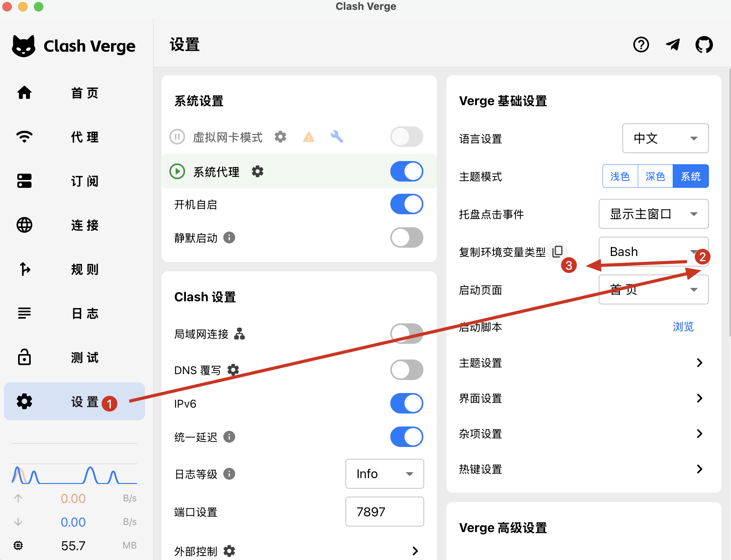This screenshot has height=560, width=731.
Task: Go to 测试 test page
Action: 74,358
